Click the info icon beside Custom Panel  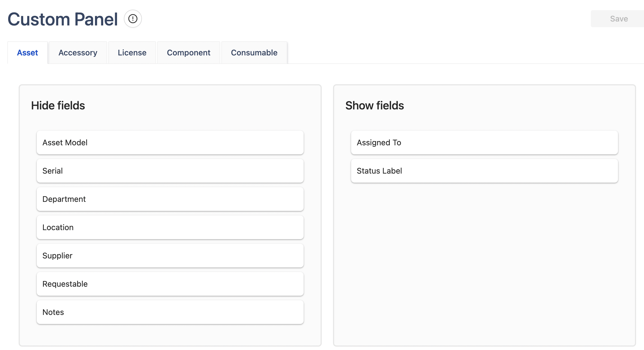(133, 19)
